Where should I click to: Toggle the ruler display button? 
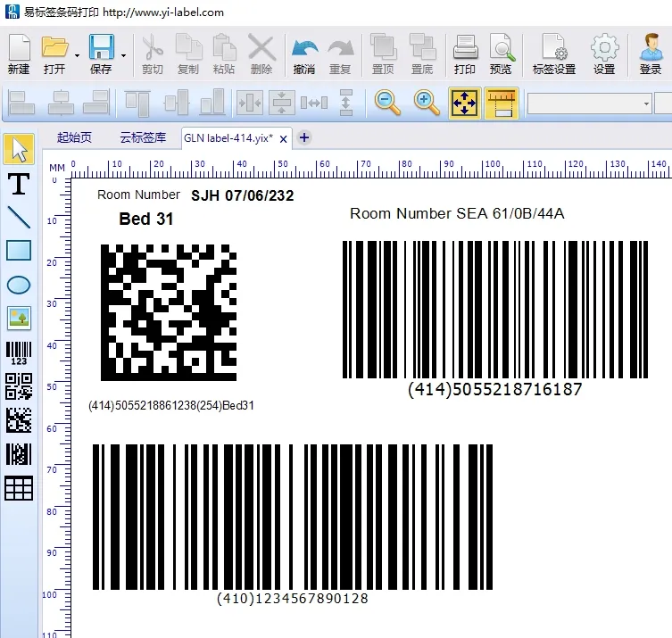point(501,104)
